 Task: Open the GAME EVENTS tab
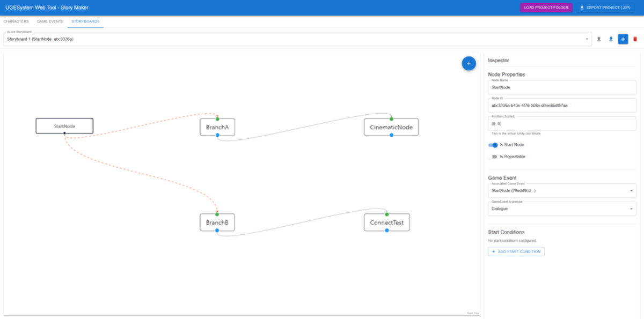pos(49,21)
